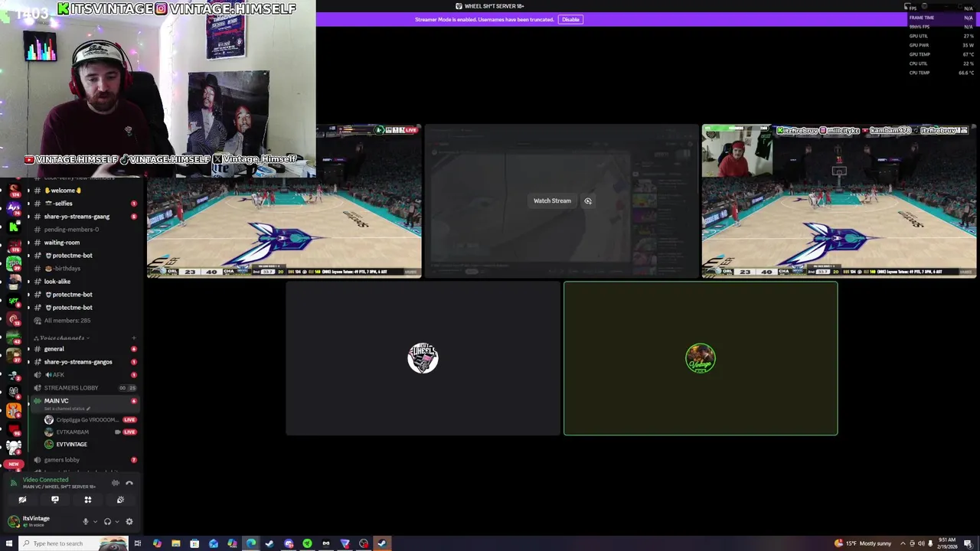
Task: Open the Activities launcher icon
Action: click(88, 500)
